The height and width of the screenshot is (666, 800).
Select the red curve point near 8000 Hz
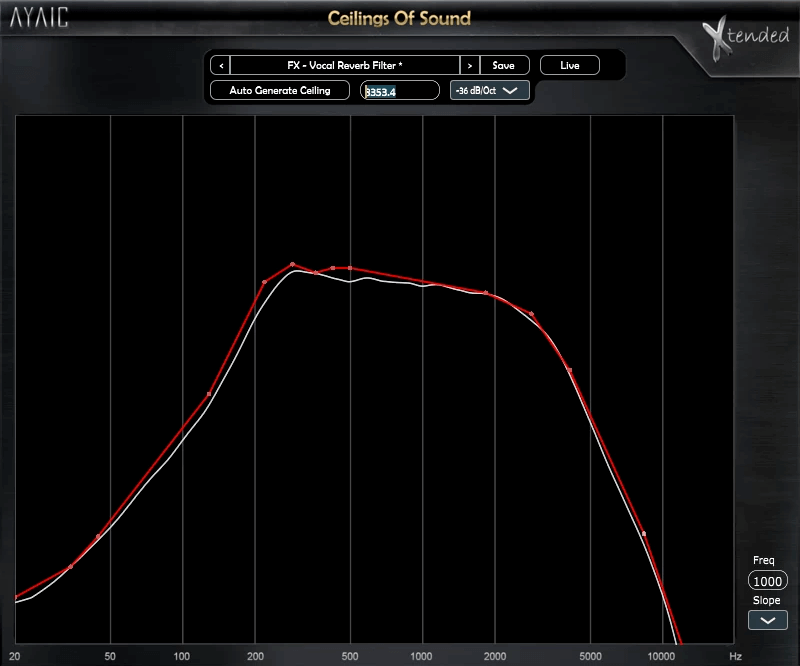pos(644,534)
